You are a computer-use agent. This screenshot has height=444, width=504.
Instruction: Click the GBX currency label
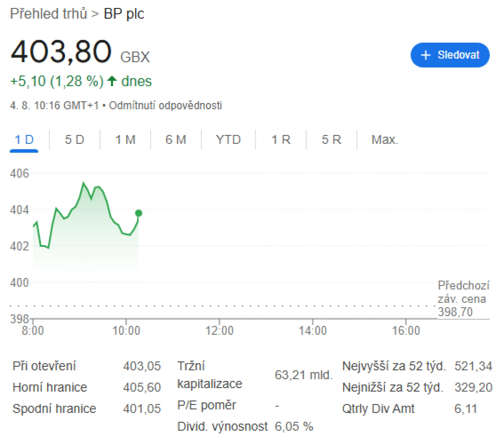coord(135,57)
